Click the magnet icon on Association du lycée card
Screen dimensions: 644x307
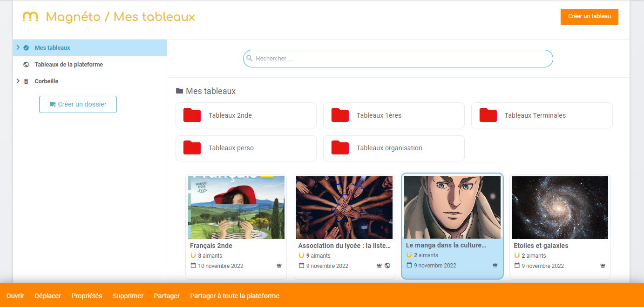(x=301, y=255)
